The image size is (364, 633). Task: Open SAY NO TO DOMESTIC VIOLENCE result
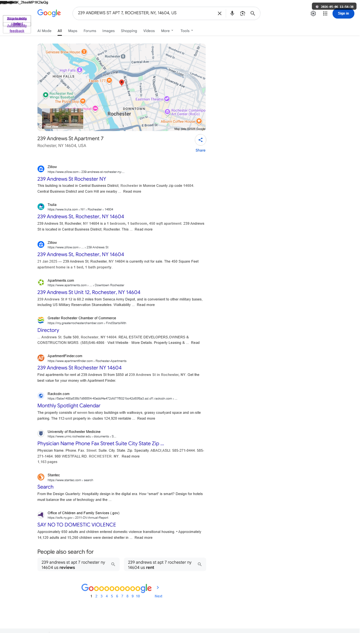pyautogui.click(x=77, y=525)
